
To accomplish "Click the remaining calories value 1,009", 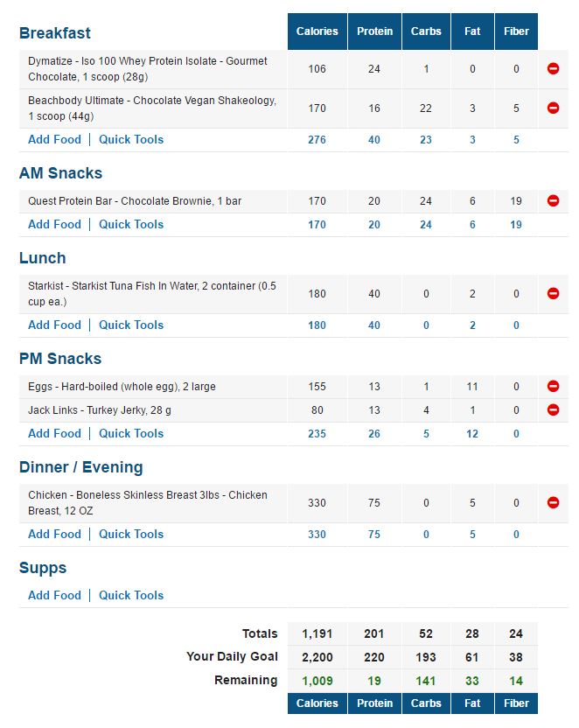I will pos(317,677).
